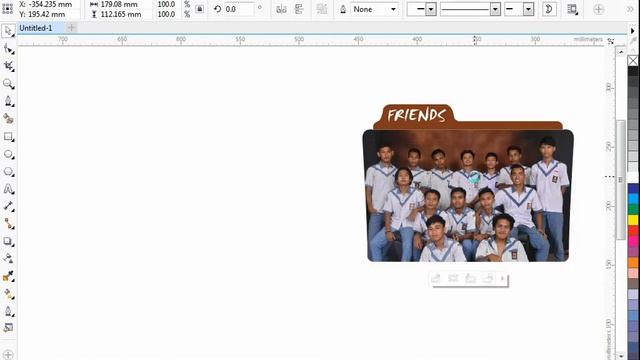Select the Interactive Fill tool

tap(8, 294)
